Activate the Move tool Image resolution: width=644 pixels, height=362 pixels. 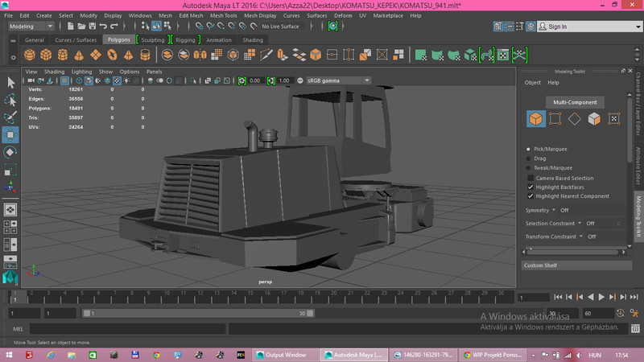(10, 134)
